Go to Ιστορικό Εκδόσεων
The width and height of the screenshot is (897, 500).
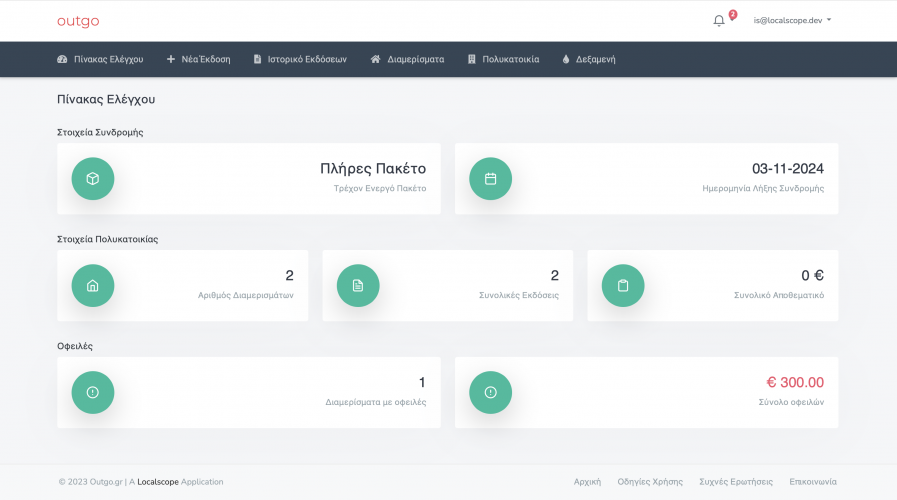pos(300,59)
